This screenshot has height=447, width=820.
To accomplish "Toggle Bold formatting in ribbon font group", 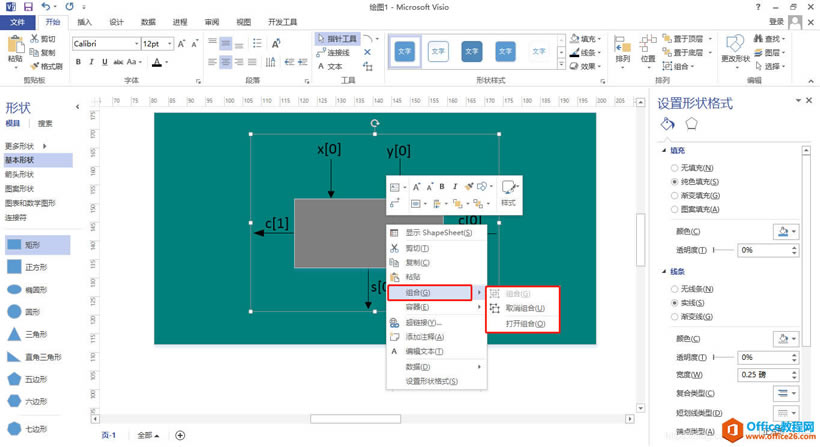I will [x=78, y=62].
